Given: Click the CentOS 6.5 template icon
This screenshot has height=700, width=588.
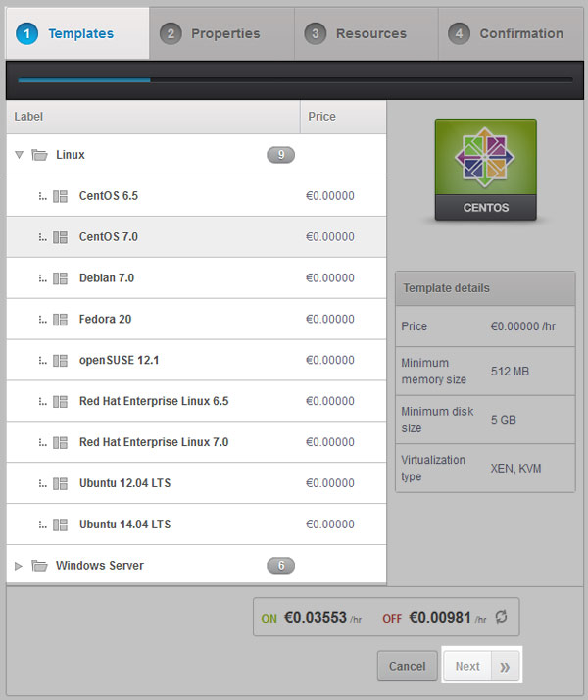Looking at the screenshot, I should (x=60, y=196).
